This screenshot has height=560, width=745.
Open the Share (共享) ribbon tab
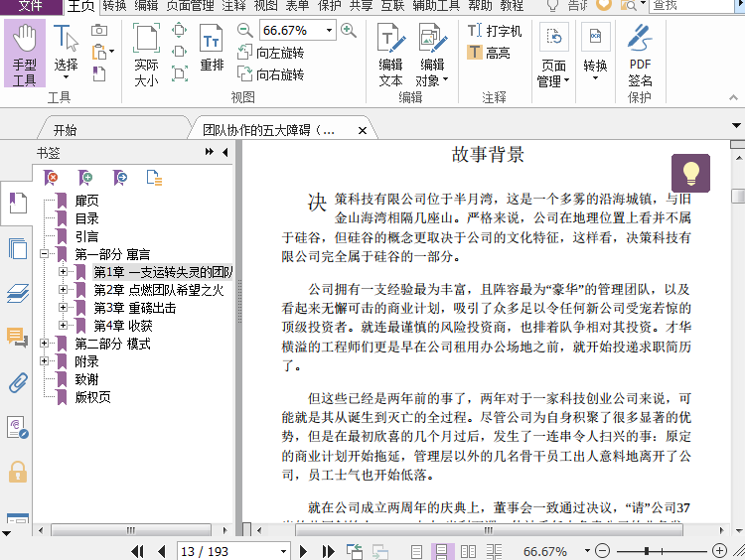pos(362,6)
